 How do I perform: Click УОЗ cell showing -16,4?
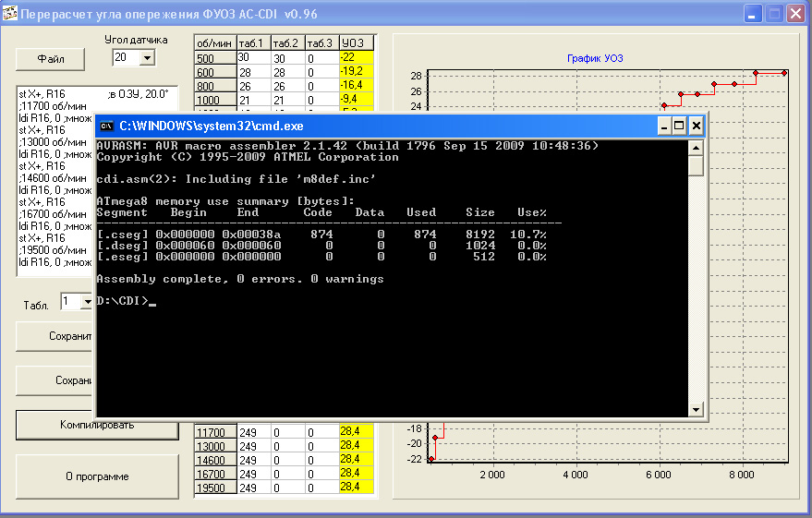pos(357,86)
